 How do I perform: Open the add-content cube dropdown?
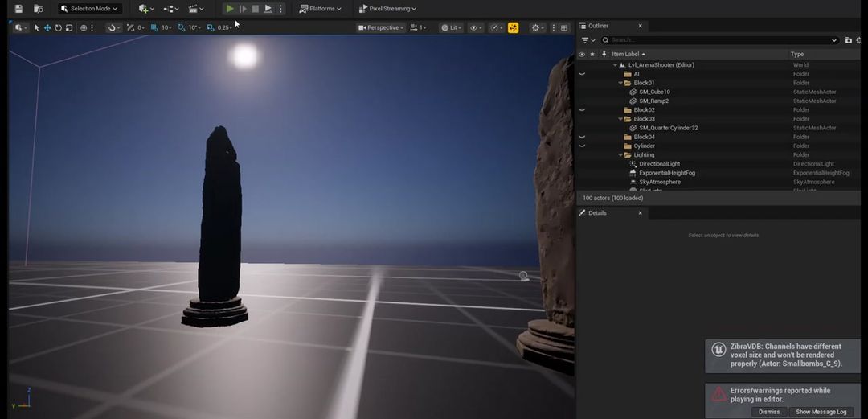click(147, 9)
